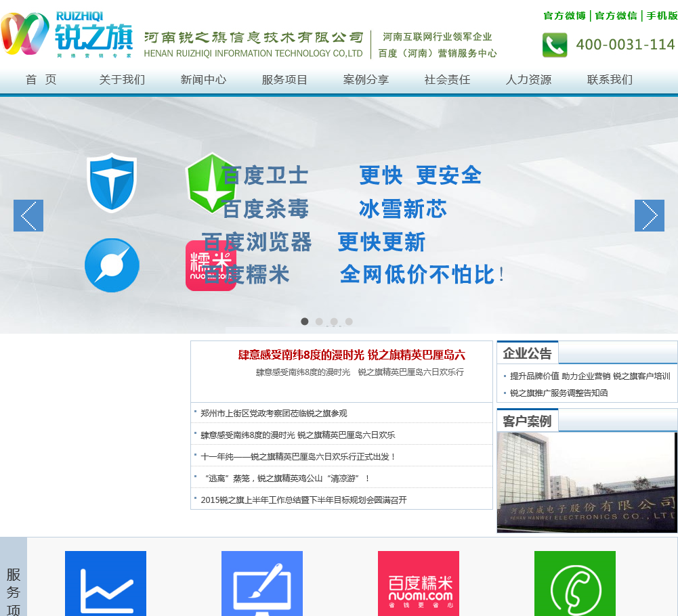Click banner text 百度卫士
This screenshot has width=678, height=616.
coord(265,175)
